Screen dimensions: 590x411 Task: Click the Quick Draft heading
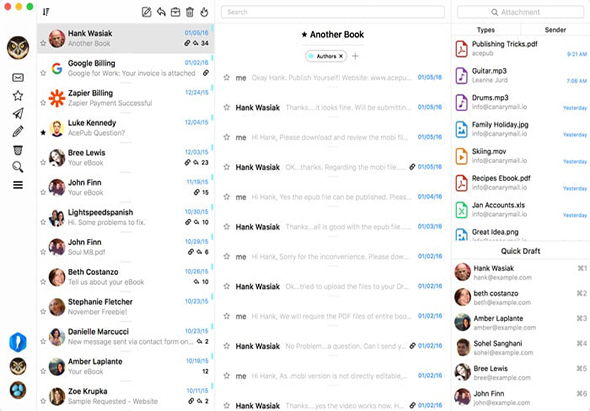point(520,251)
